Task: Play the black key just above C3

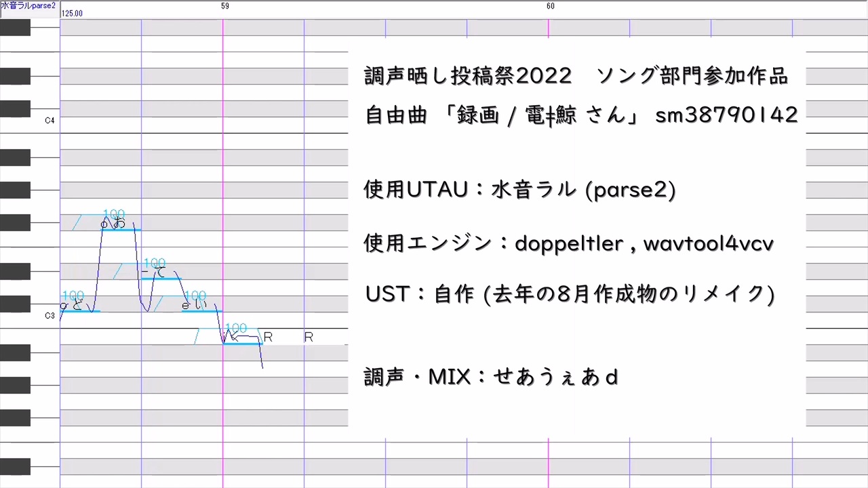Action: (15, 304)
